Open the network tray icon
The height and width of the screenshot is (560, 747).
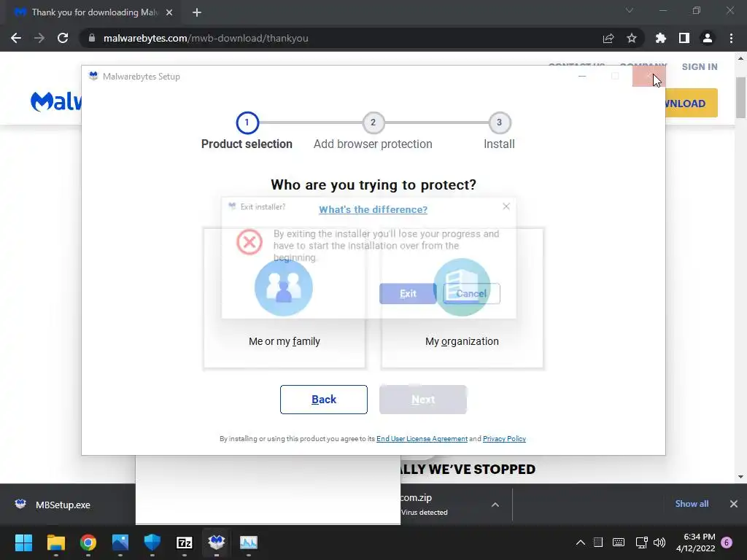pyautogui.click(x=641, y=542)
